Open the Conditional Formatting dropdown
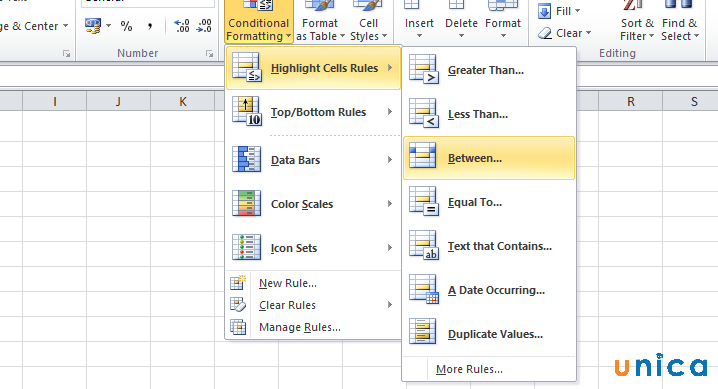Image resolution: width=718 pixels, height=389 pixels. (x=259, y=22)
